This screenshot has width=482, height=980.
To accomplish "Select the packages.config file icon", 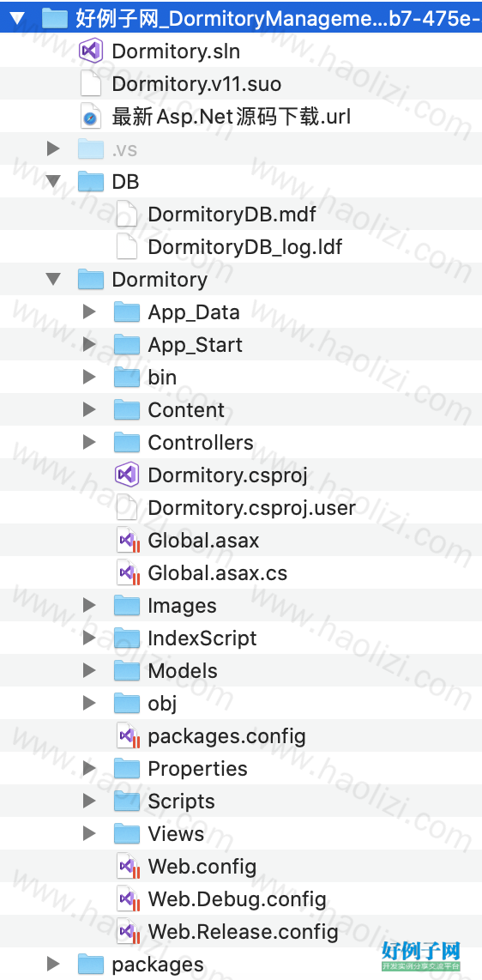I will click(128, 736).
